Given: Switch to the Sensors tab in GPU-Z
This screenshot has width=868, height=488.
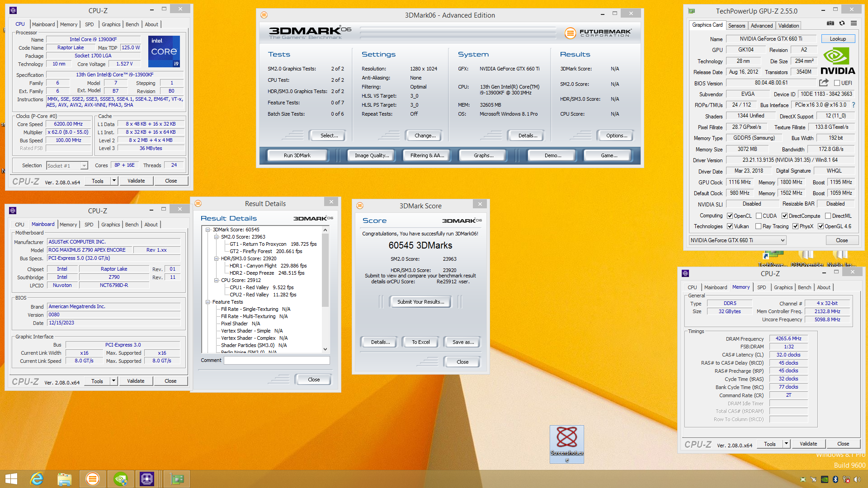Looking at the screenshot, I should click(736, 26).
